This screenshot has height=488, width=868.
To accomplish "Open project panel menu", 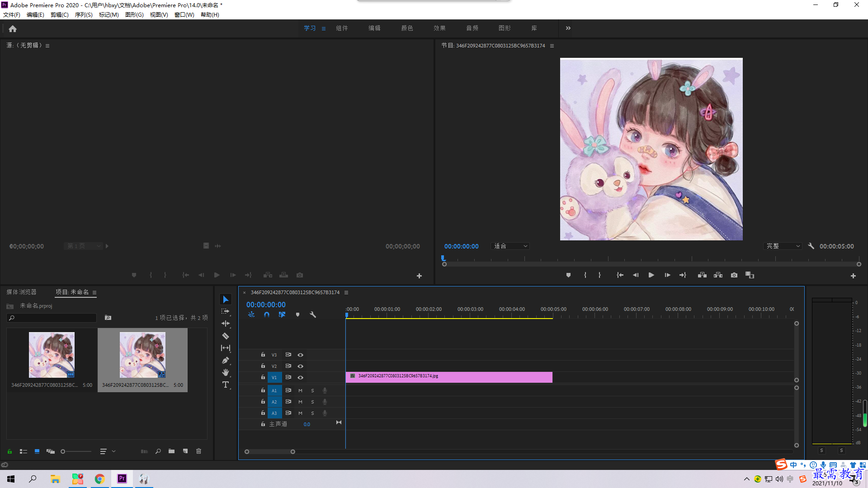I will click(x=94, y=292).
